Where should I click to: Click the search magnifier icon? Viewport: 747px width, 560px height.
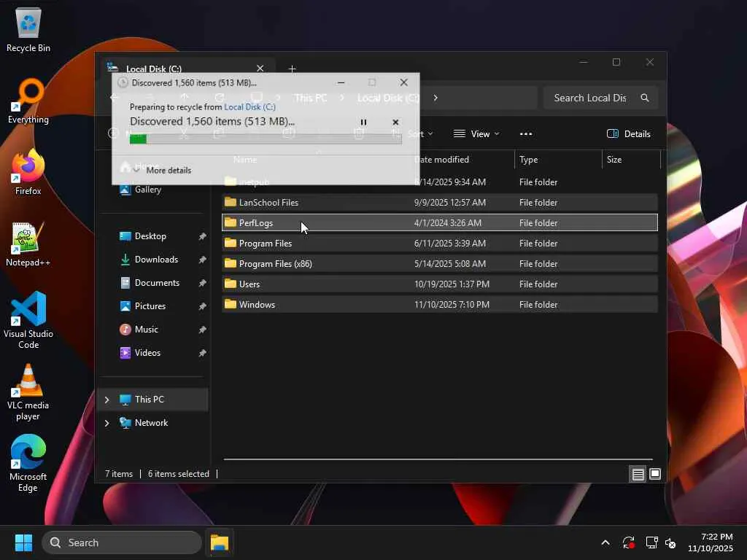point(645,98)
